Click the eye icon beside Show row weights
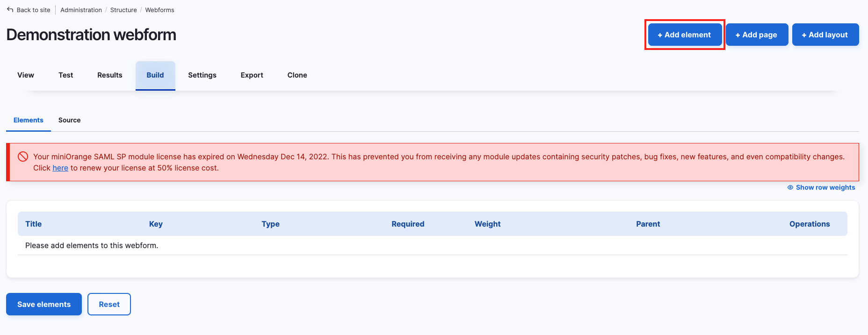Screen dimensions: 868x335 point(790,187)
